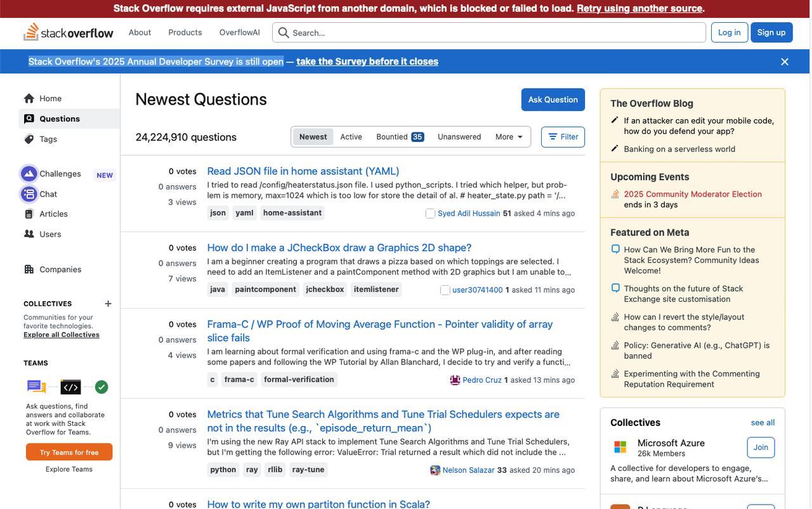Click 'Explore Teams' link
The height and width of the screenshot is (509, 812).
pos(69,470)
